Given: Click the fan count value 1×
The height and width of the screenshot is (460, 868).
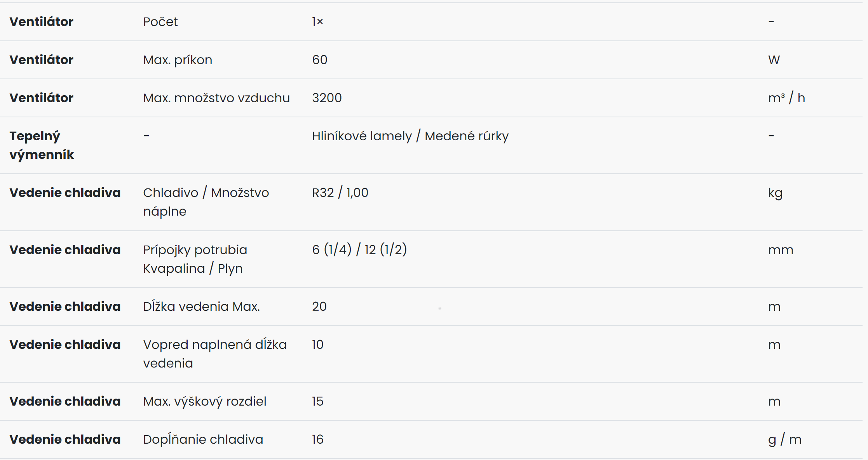Looking at the screenshot, I should coord(317,22).
